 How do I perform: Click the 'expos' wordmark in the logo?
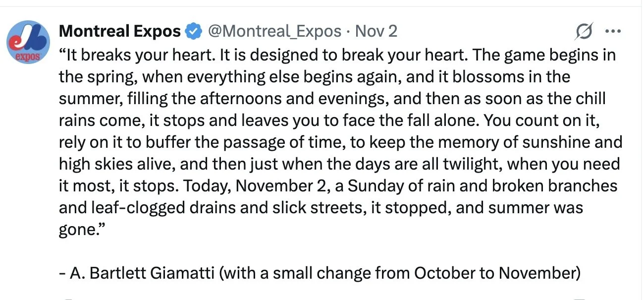[x=28, y=56]
